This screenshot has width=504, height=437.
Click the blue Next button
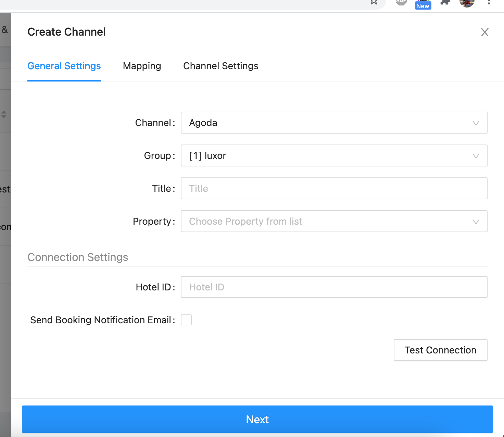257,419
